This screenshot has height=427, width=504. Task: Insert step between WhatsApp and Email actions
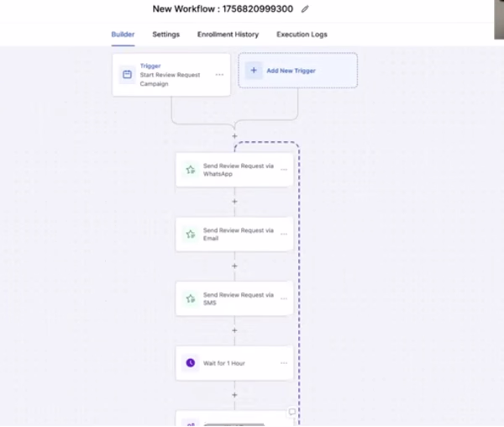click(x=234, y=202)
